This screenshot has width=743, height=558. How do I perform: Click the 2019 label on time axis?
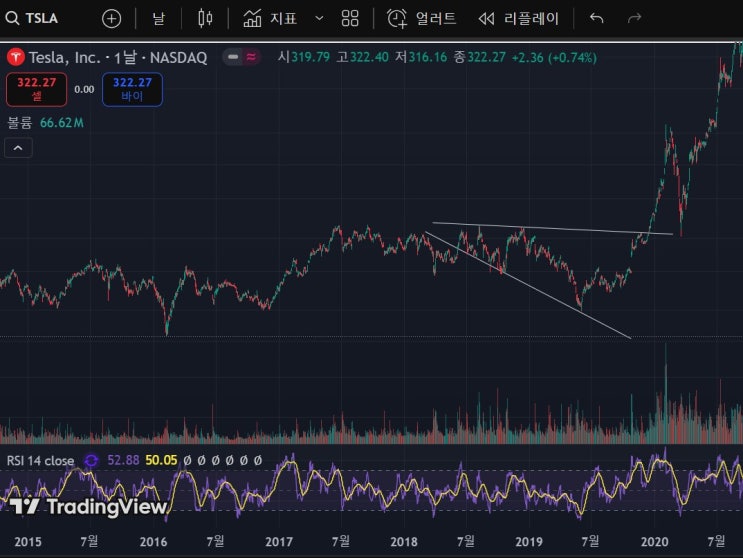[x=529, y=542]
